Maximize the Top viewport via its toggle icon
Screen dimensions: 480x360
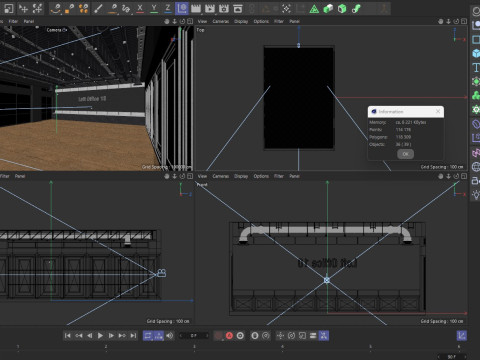pos(464,21)
